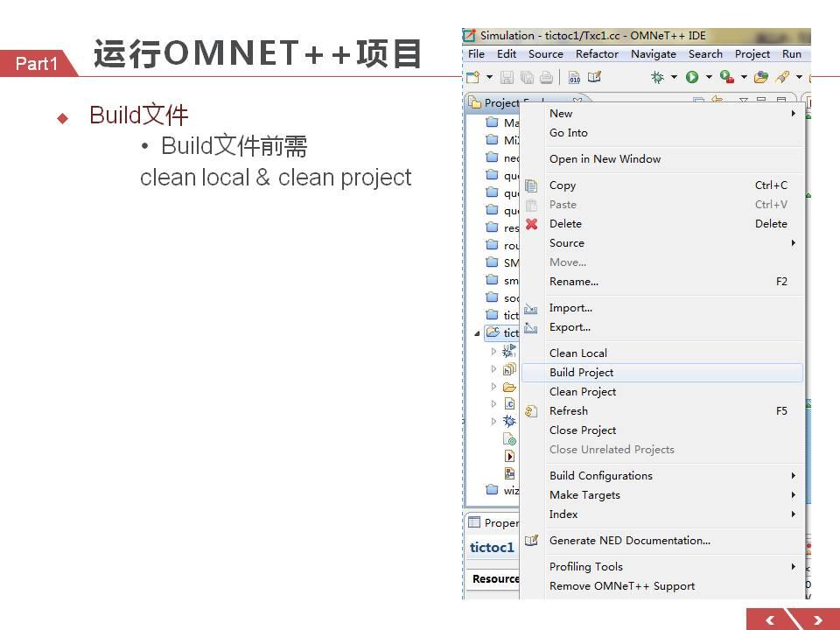The image size is (840, 630).
Task: Click the tictoc1 label in Properties view
Action: (x=491, y=547)
